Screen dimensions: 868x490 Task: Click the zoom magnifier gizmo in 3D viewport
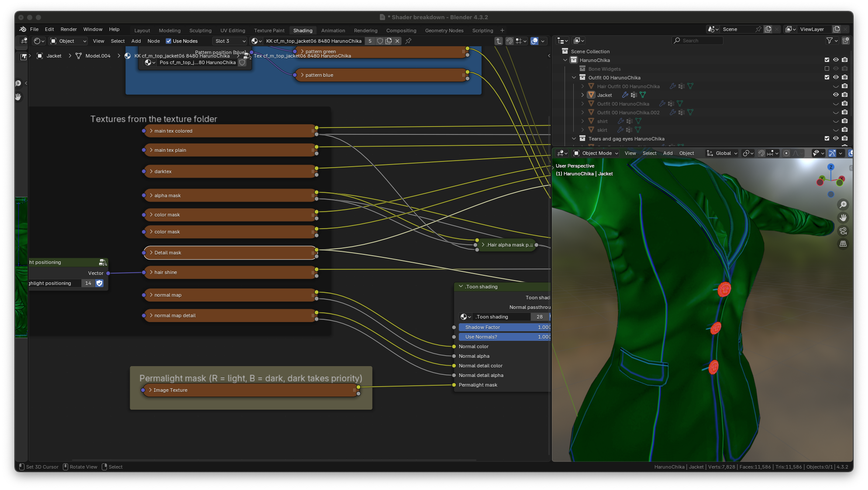click(x=843, y=205)
